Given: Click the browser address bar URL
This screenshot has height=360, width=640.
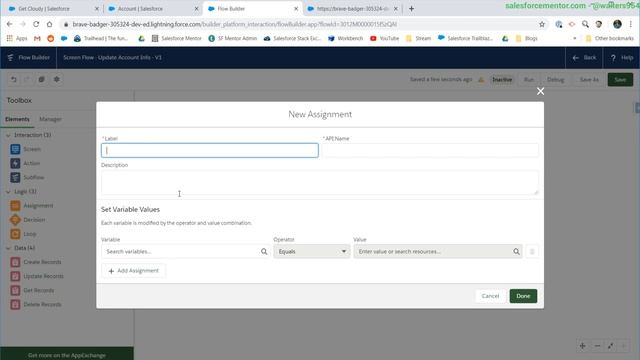Looking at the screenshot, I should 235,24.
